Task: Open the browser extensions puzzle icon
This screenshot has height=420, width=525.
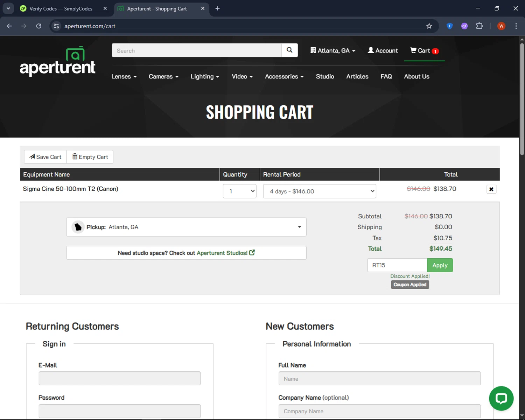Action: (x=479, y=26)
